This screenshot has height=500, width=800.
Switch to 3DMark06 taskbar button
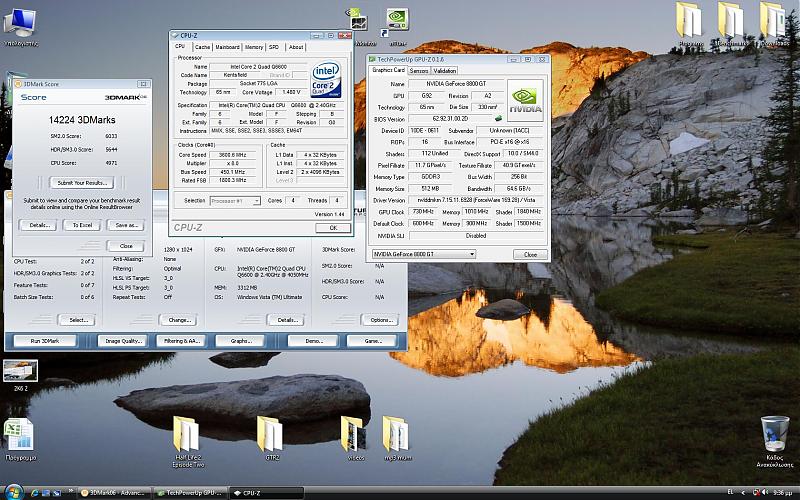115,493
